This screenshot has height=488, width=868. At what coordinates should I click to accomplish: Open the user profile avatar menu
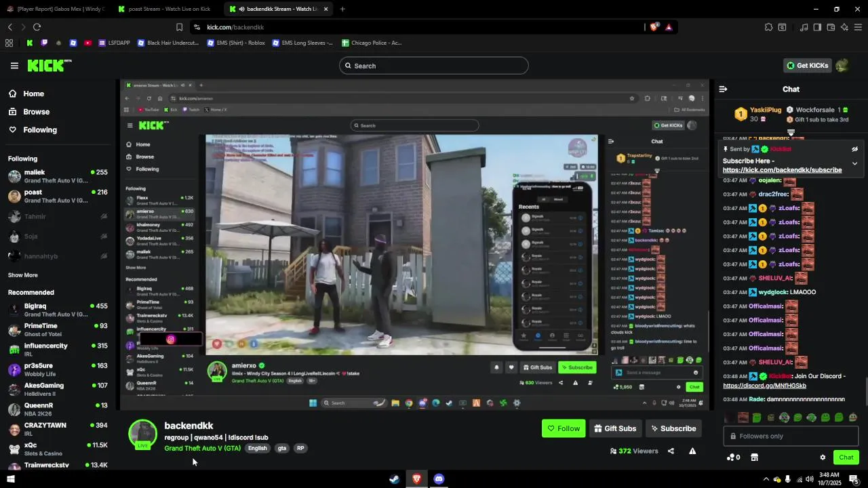coord(842,66)
